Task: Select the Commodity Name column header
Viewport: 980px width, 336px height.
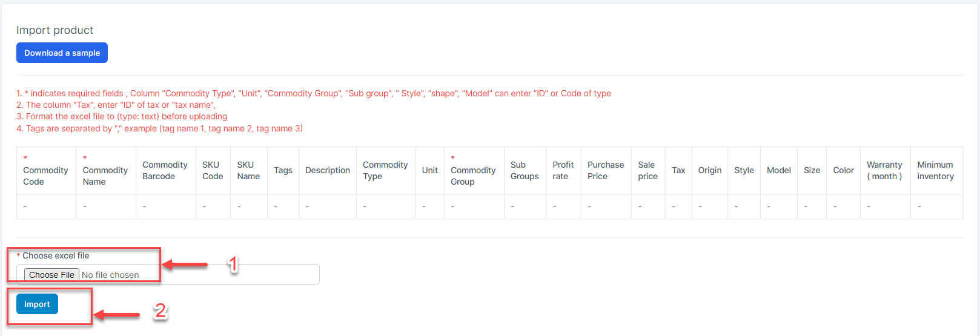Action: click(105, 176)
